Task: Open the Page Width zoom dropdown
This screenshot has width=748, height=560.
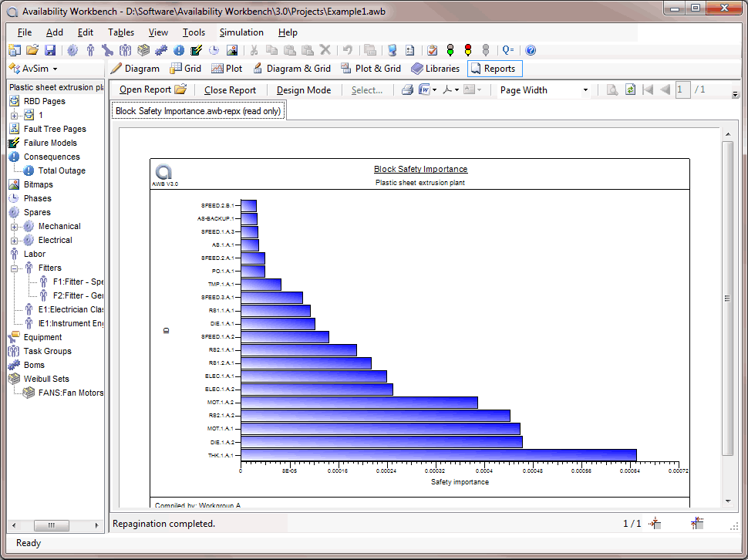Action: click(x=586, y=89)
